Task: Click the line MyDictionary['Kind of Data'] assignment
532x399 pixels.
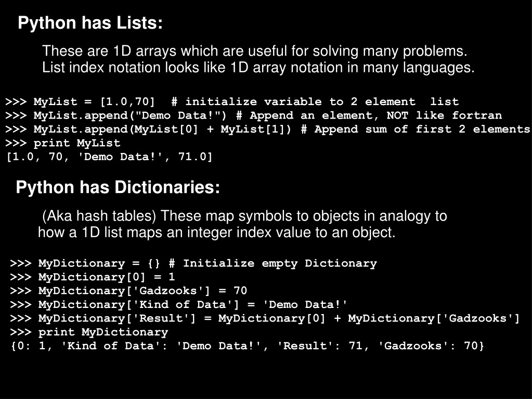Action: [x=178, y=304]
